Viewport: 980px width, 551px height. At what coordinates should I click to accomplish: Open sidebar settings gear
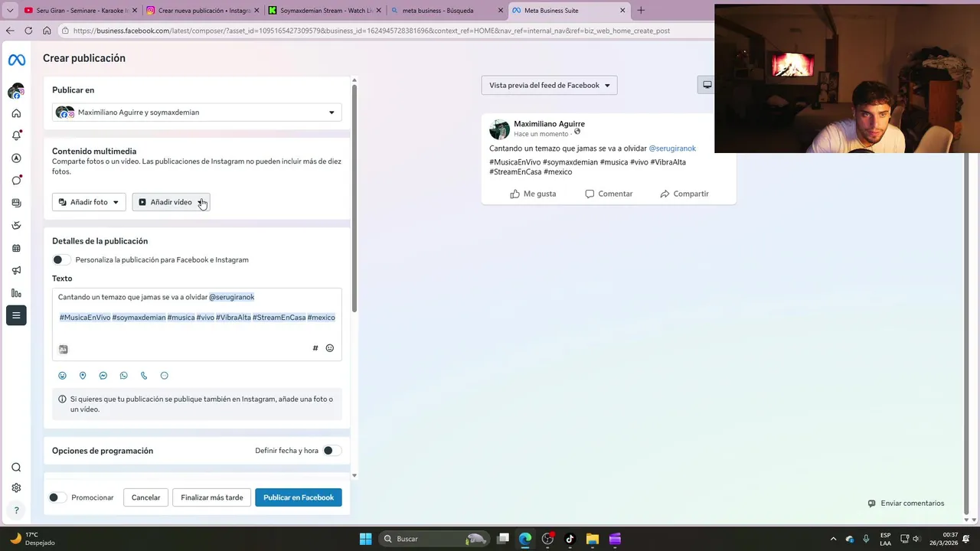click(x=16, y=488)
